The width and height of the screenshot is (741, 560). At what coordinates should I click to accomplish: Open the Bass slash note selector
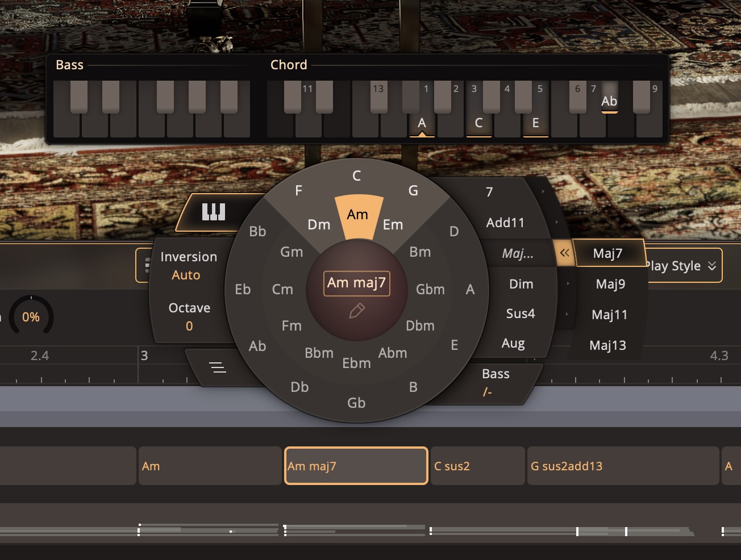click(x=495, y=382)
